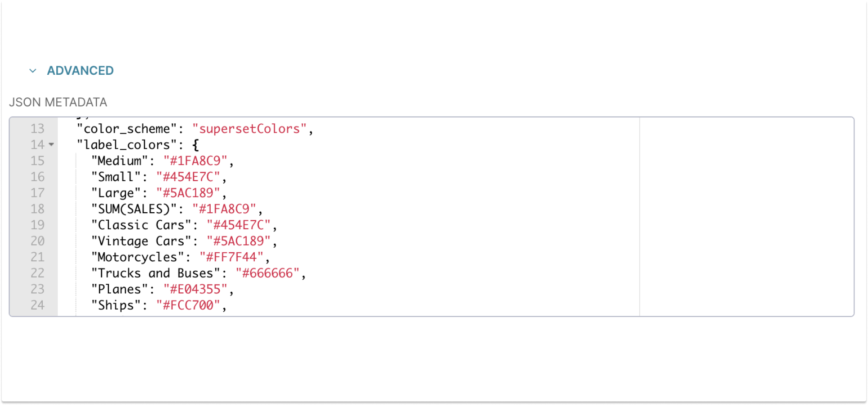Collapse the ADVANCED section chevron
The image size is (868, 405).
32,70
